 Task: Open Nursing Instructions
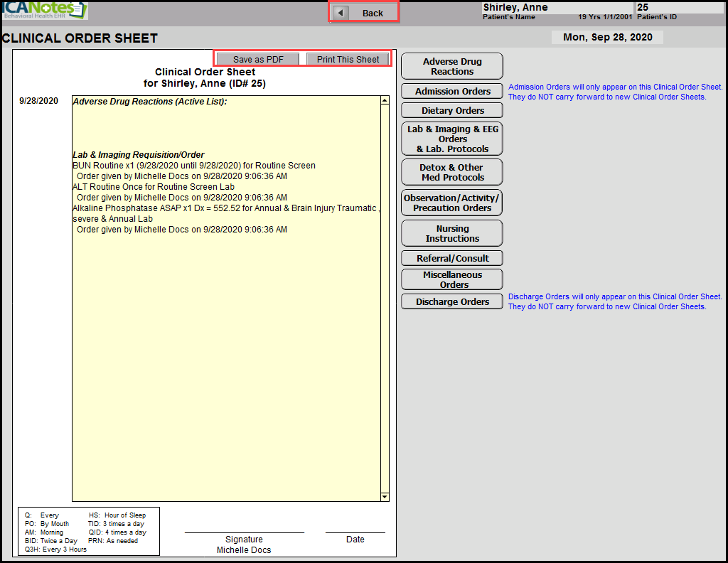tap(451, 233)
